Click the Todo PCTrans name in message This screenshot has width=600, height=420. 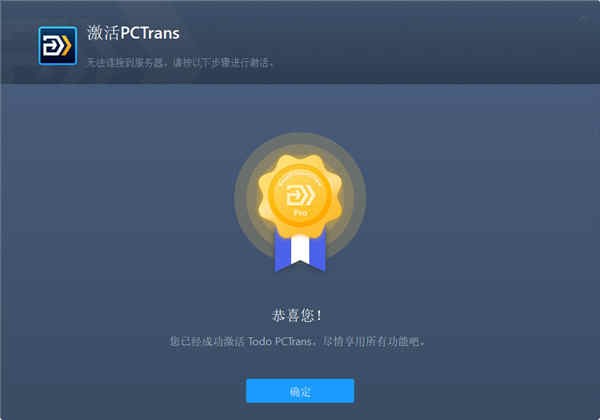pos(280,341)
